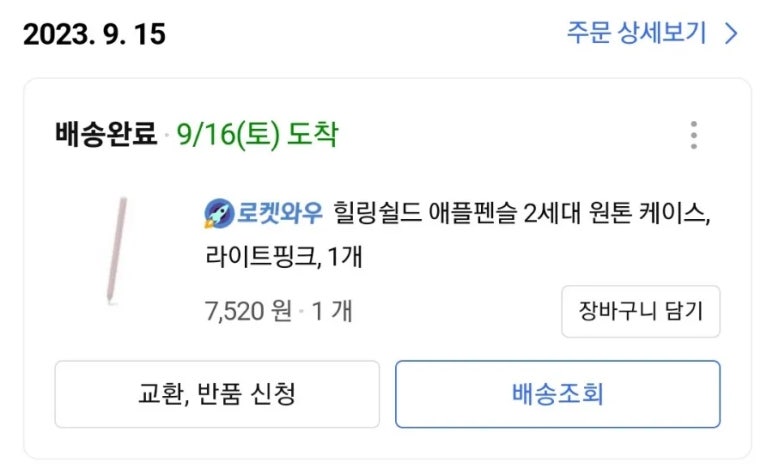Click the 로켓와우 badge text
773x469 pixels.
pyautogui.click(x=280, y=213)
